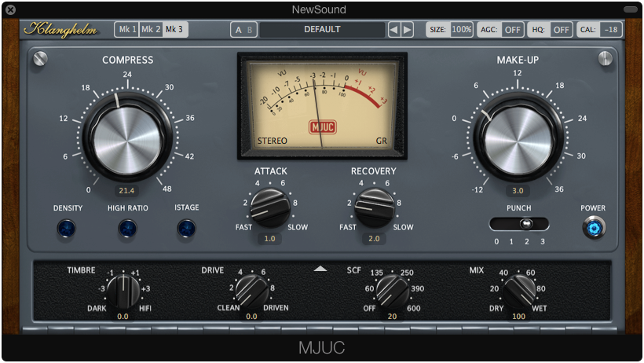Image resolution: width=644 pixels, height=363 pixels.
Task: Click the DRIVE knob
Action: click(x=252, y=291)
